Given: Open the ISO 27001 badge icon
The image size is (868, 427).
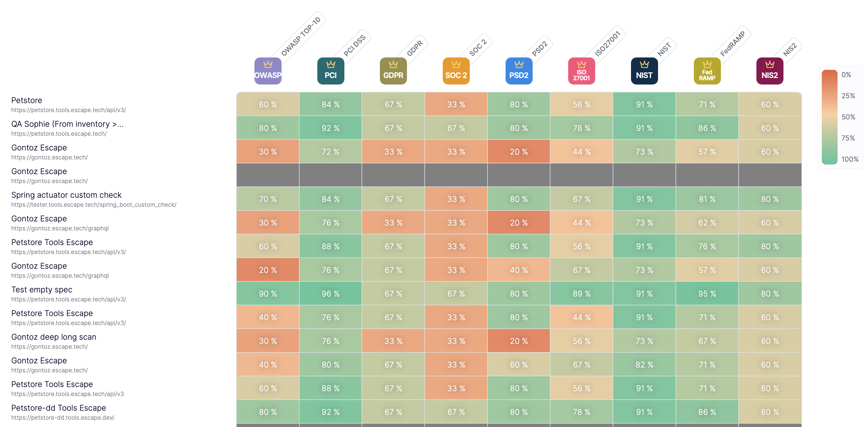Looking at the screenshot, I should (581, 71).
